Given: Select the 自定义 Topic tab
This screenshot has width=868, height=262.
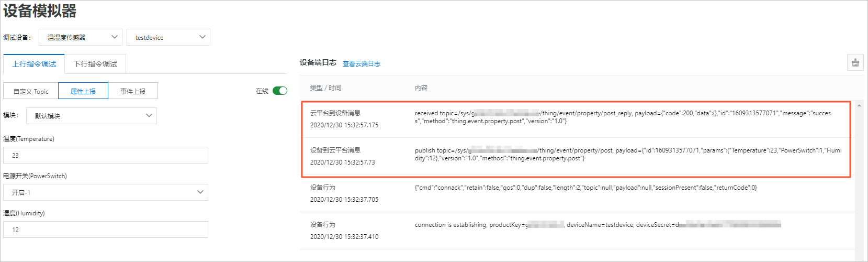Looking at the screenshot, I should 31,91.
